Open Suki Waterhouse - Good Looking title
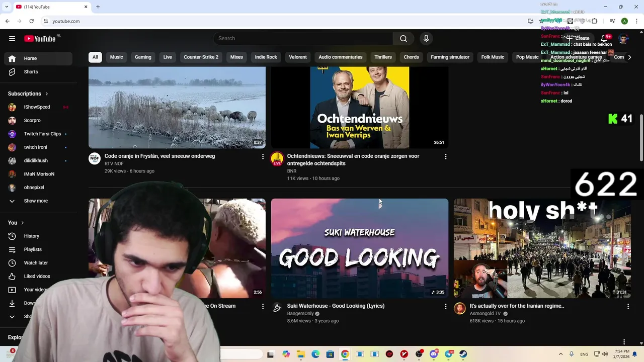Screen dimensions: 644x362 pyautogui.click(x=336, y=306)
